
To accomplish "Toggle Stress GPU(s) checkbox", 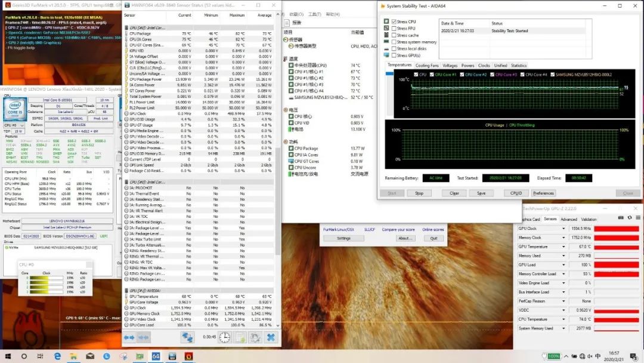I will click(394, 56).
